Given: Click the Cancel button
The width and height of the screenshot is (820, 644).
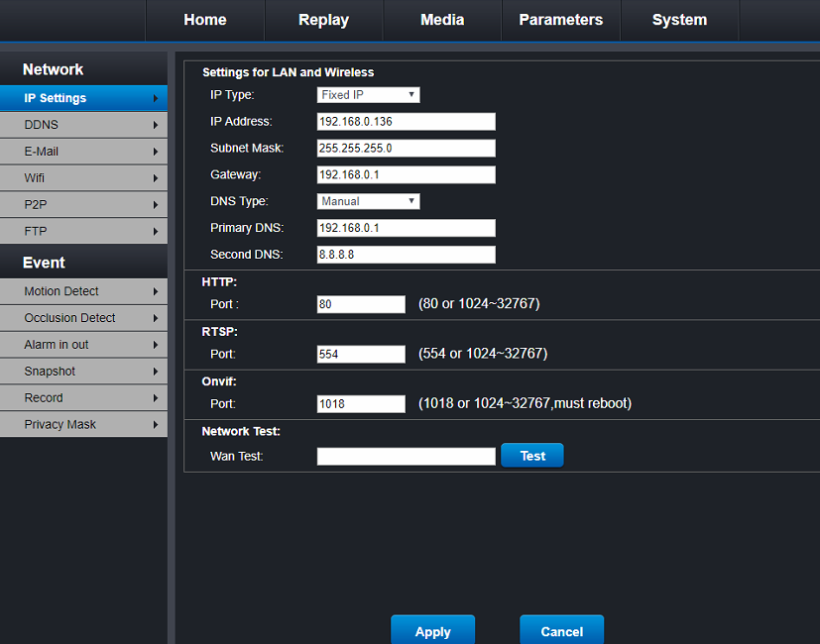Looking at the screenshot, I should coord(561,630).
